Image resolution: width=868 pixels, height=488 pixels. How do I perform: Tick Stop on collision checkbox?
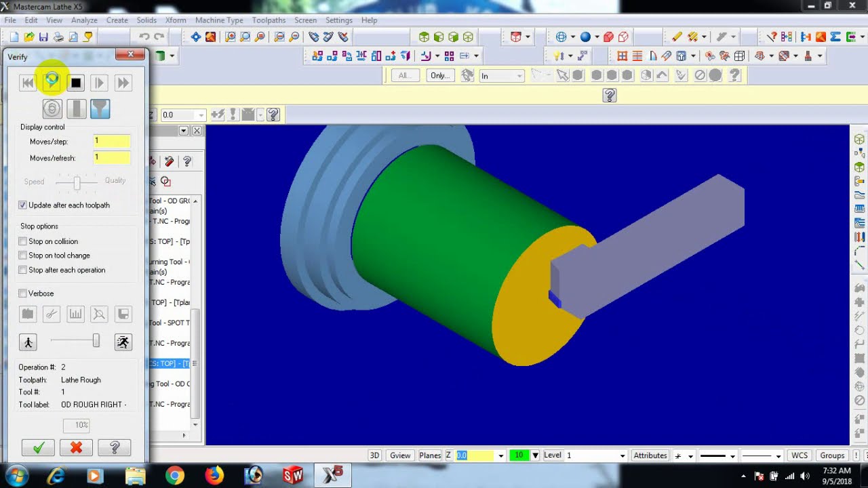23,241
